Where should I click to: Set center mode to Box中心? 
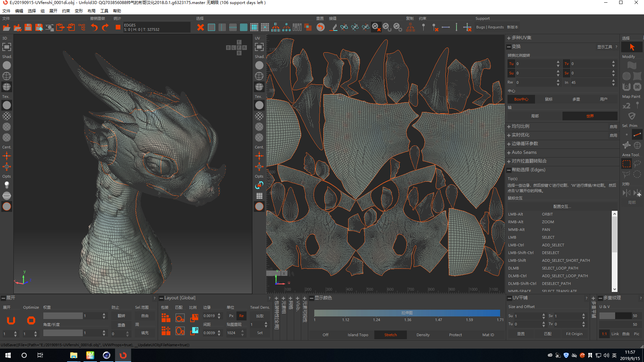point(521,99)
